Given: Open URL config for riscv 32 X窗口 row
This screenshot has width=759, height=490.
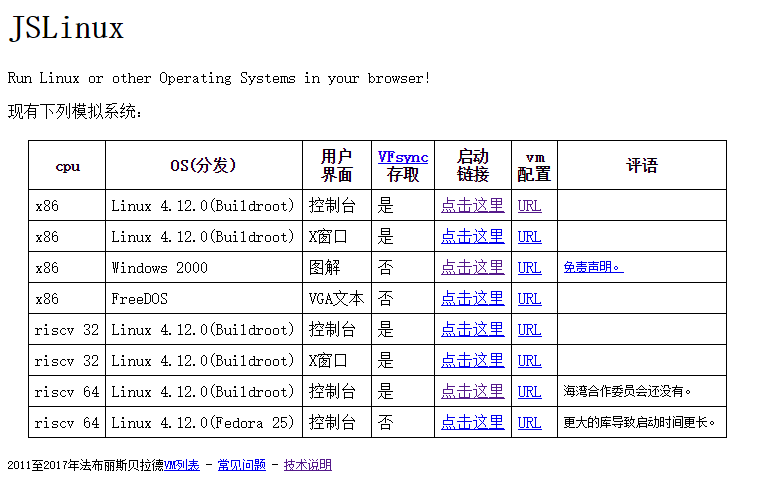Looking at the screenshot, I should pyautogui.click(x=530, y=361).
